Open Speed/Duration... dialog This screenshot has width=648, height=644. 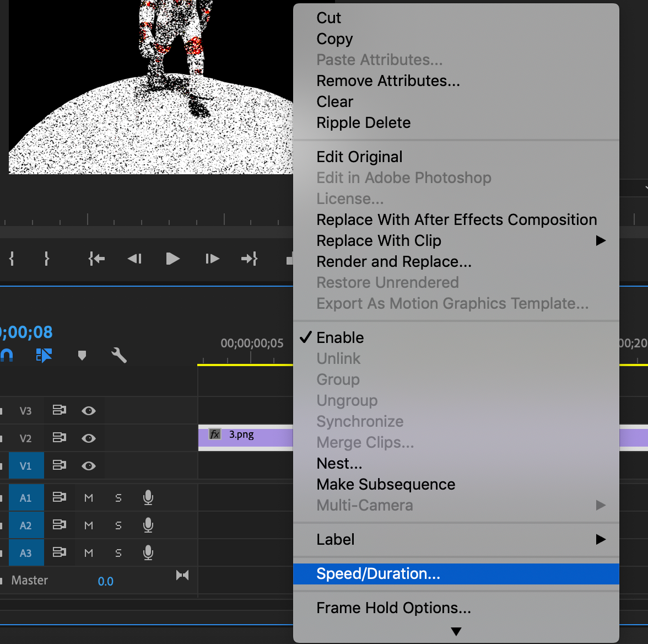coord(456,573)
